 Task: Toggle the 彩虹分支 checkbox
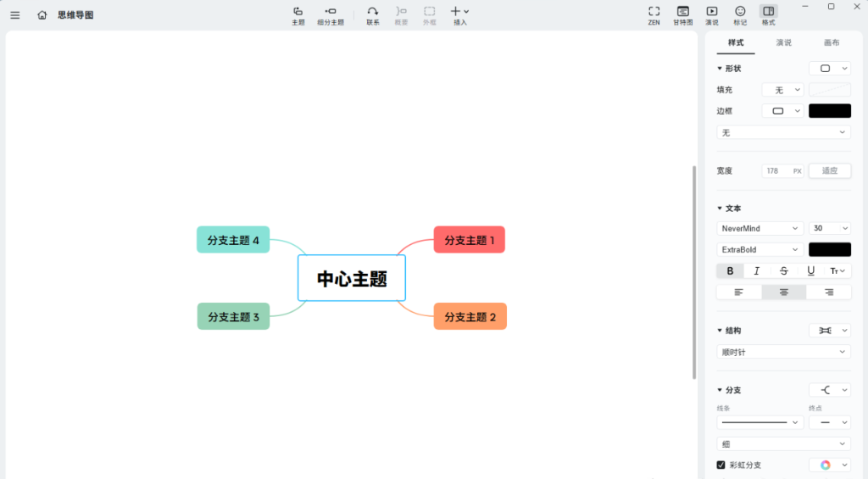[x=721, y=465]
